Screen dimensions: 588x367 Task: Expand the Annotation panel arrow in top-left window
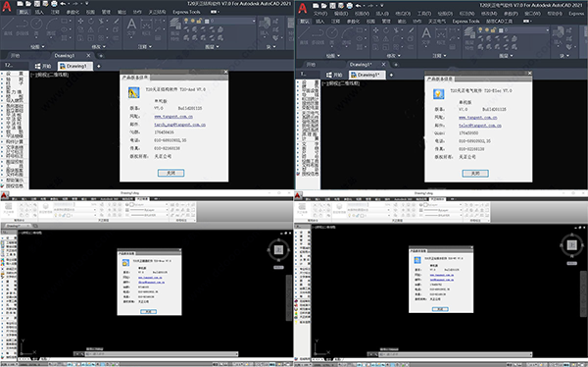tap(150, 46)
